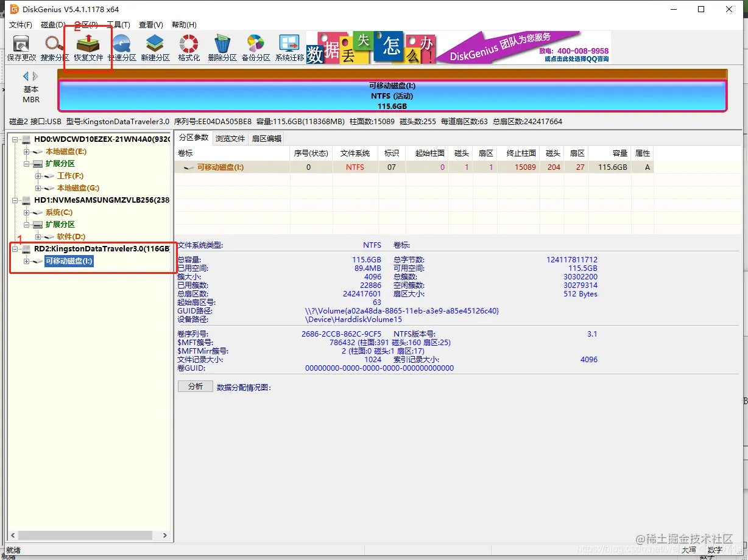
Task: Select 软件(D:) in the disk tree
Action: click(x=71, y=237)
